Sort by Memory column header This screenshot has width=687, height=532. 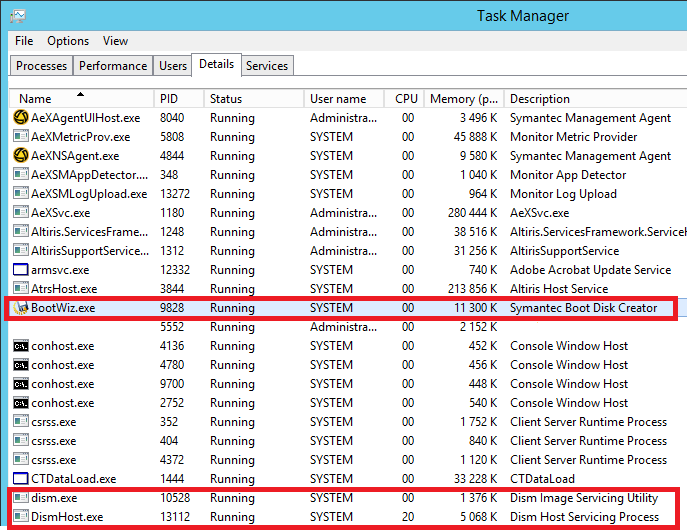pos(463,99)
